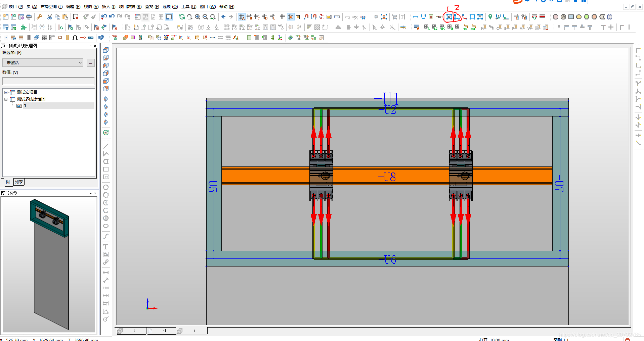Screen dimensions: 644x341
Task: Click the pink circle shape swatch
Action: (556, 17)
